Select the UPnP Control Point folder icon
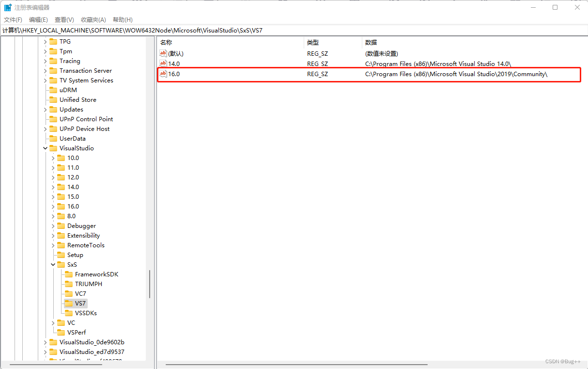588x369 pixels. tap(53, 119)
